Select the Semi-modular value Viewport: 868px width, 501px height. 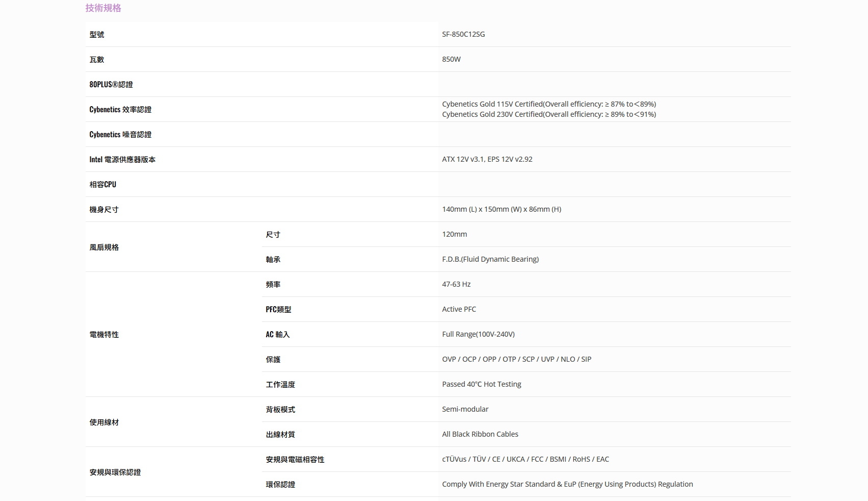(x=465, y=409)
